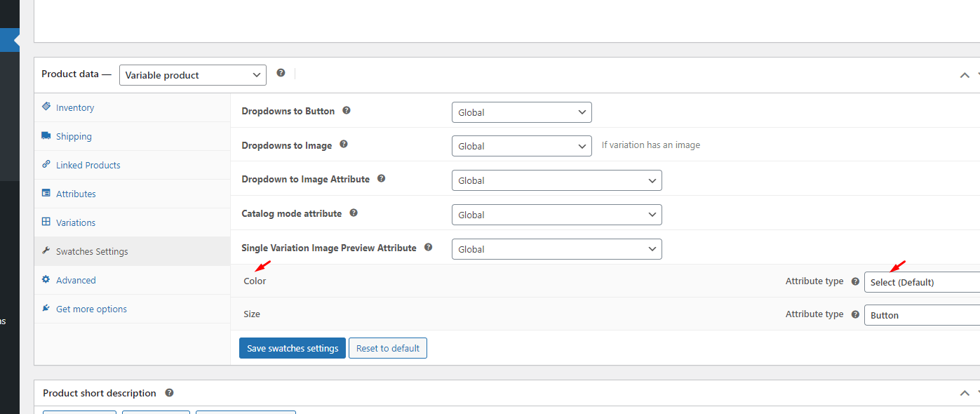
Task: Click help icon beside Single Variation Image Preview Attribute
Action: (428, 248)
